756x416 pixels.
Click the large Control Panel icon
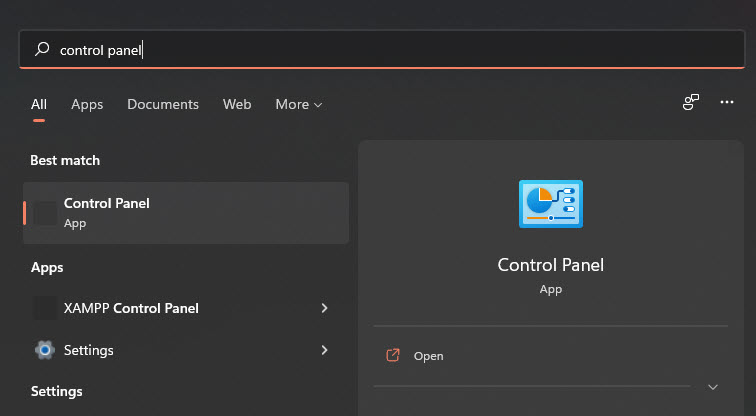551,204
